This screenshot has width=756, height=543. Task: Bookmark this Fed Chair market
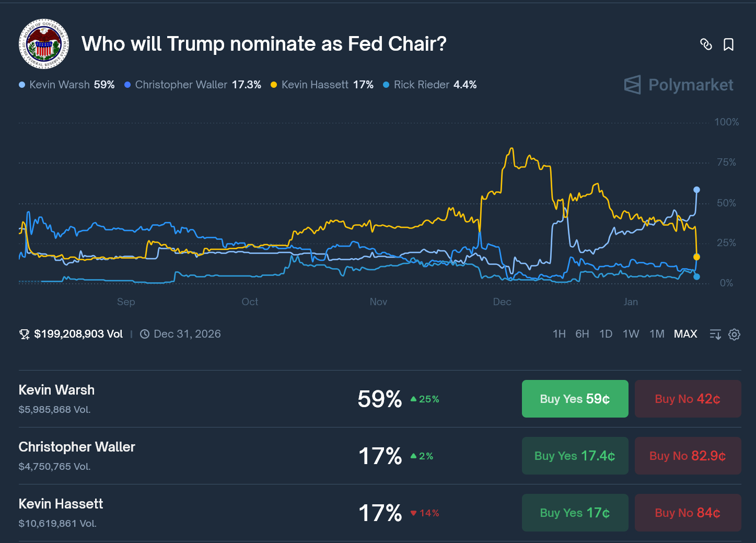click(x=729, y=45)
